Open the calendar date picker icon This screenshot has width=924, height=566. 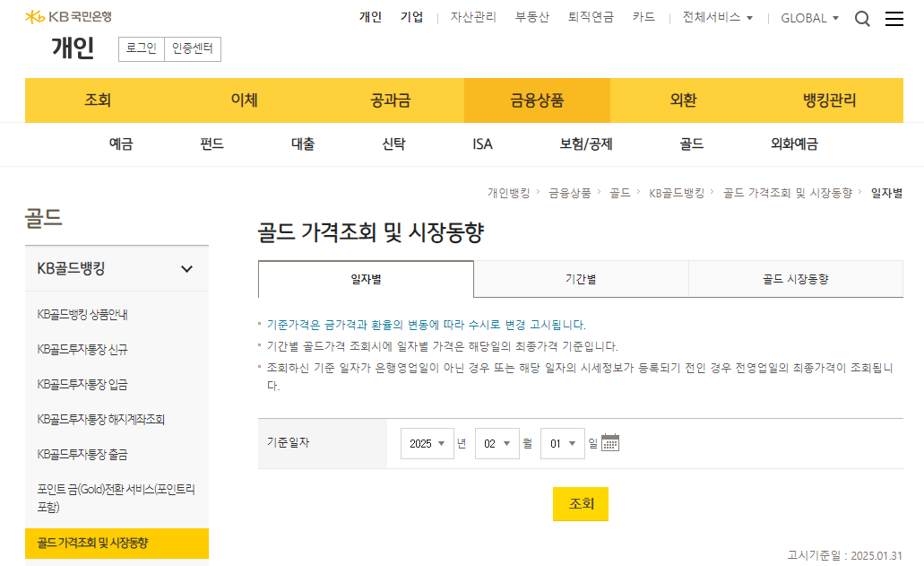(x=610, y=443)
